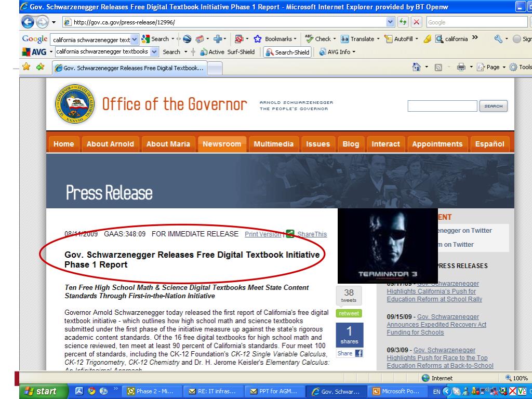The width and height of the screenshot is (532, 399).
Task: Click the Home page icon
Action: click(x=416, y=67)
